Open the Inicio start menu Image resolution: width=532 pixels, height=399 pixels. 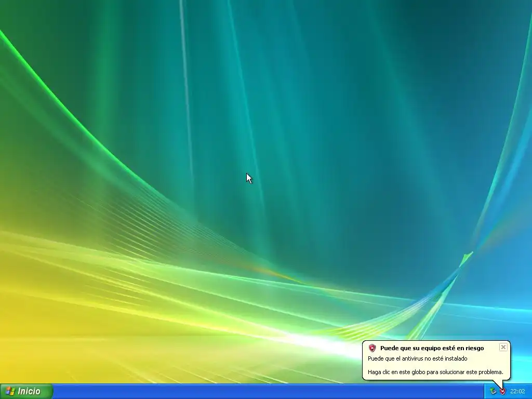click(x=26, y=391)
